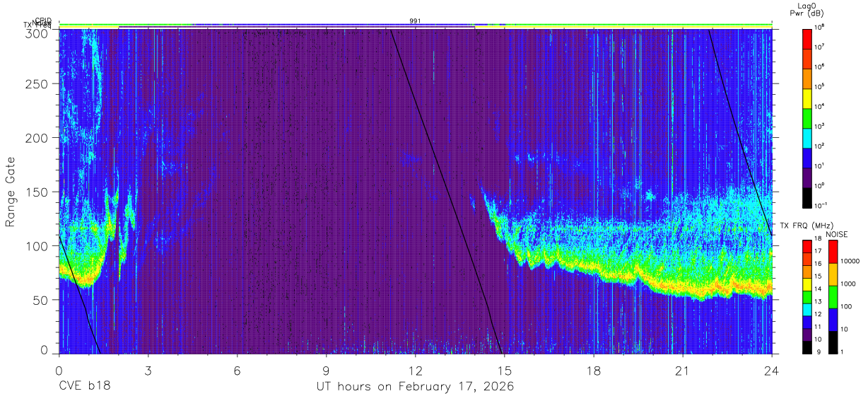
Task: Click the green segment of the TX FRQ colorbar
Action: [807, 297]
